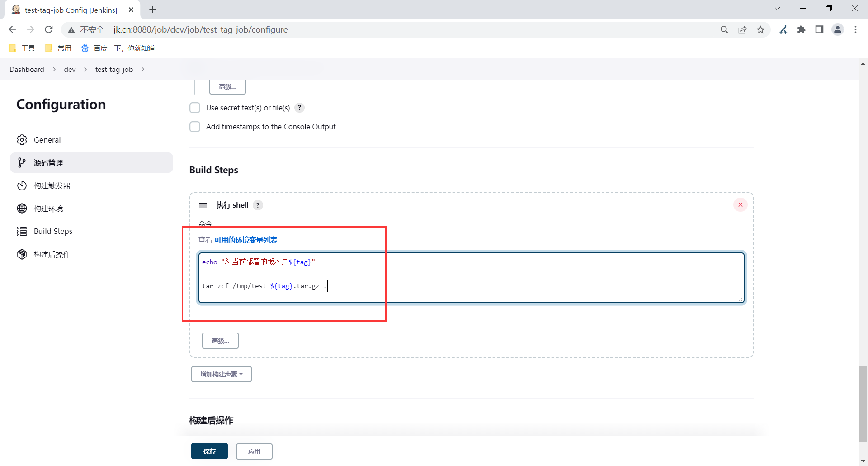Click the build triggers clock icon
The height and width of the screenshot is (466, 868).
(x=22, y=185)
